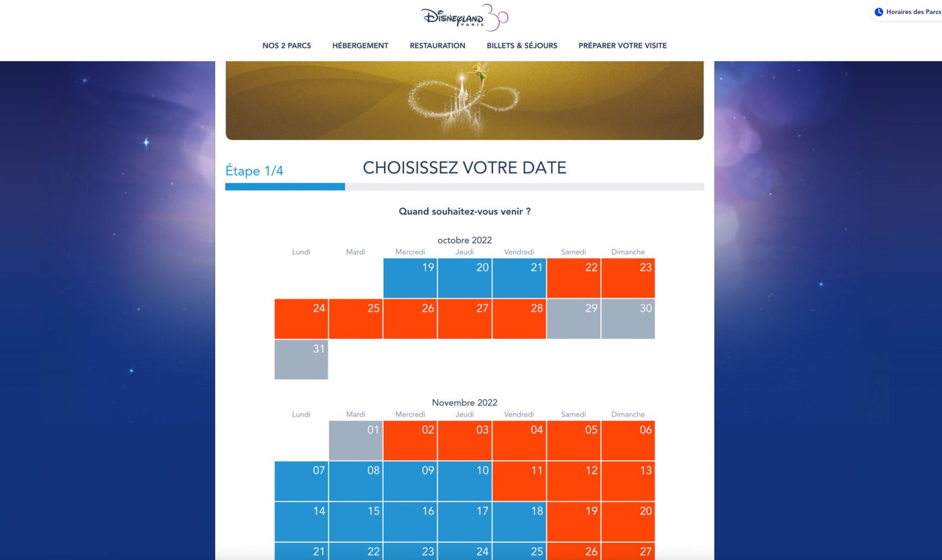
Task: Click the clock icon beside Horaires des Parcs
Action: pos(879,12)
